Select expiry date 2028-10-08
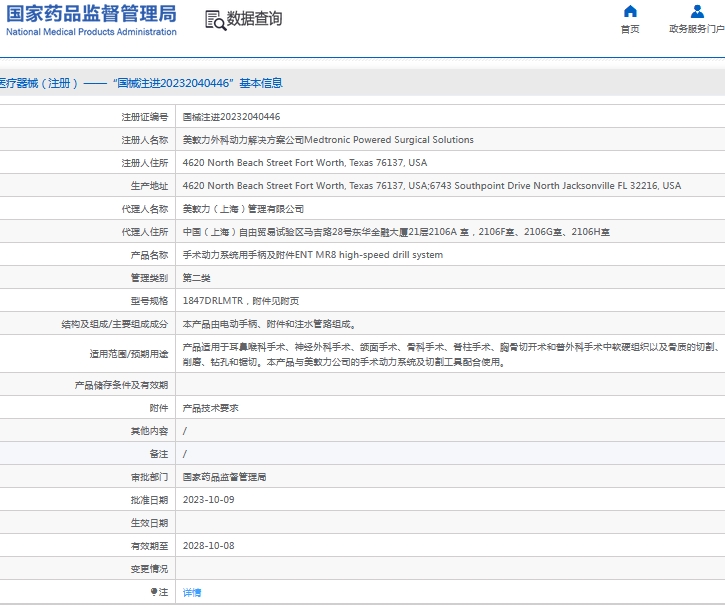The width and height of the screenshot is (725, 609). [x=209, y=546]
